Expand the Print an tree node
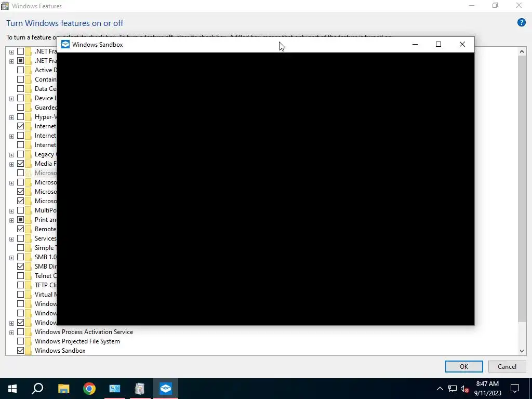 pos(11,220)
